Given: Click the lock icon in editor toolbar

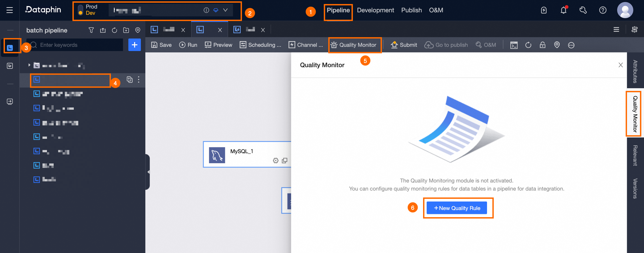Looking at the screenshot, I should coord(542,45).
